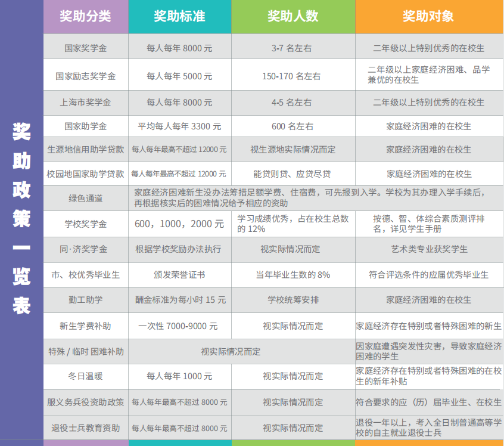The height and width of the screenshot is (446, 504).
Task: Click 按德、智、体综合素质测评排名 cell
Action: coord(429,224)
